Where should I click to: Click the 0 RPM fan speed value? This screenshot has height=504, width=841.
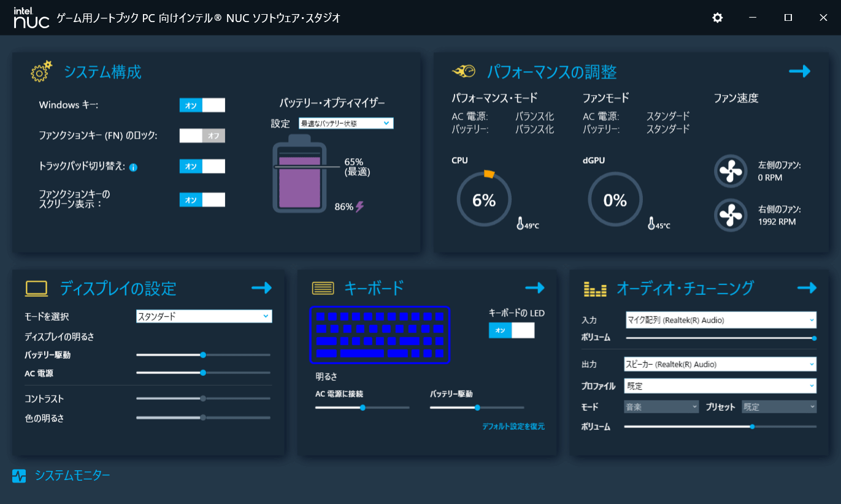770,178
